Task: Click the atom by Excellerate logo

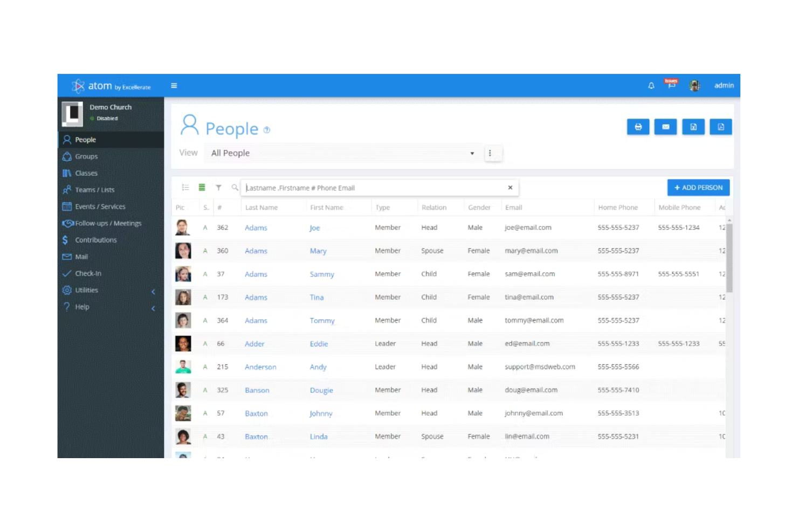Action: pyautogui.click(x=112, y=86)
